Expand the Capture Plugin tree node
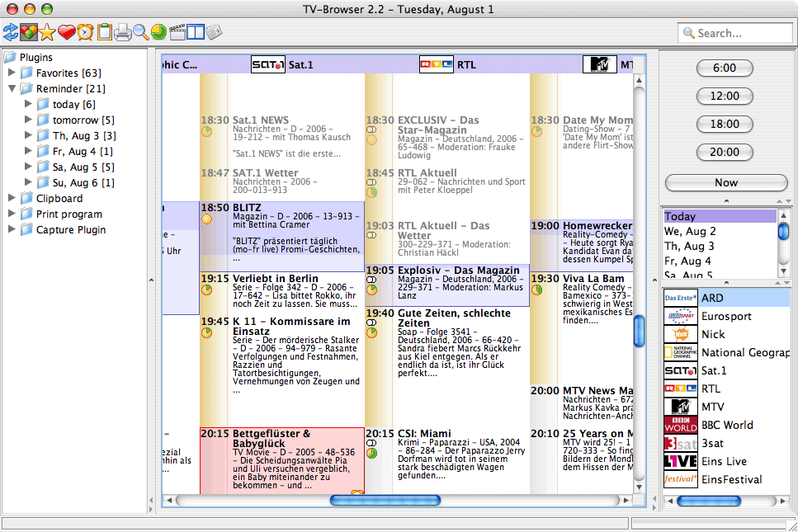Screen dimensions: 798x532 click(12, 229)
